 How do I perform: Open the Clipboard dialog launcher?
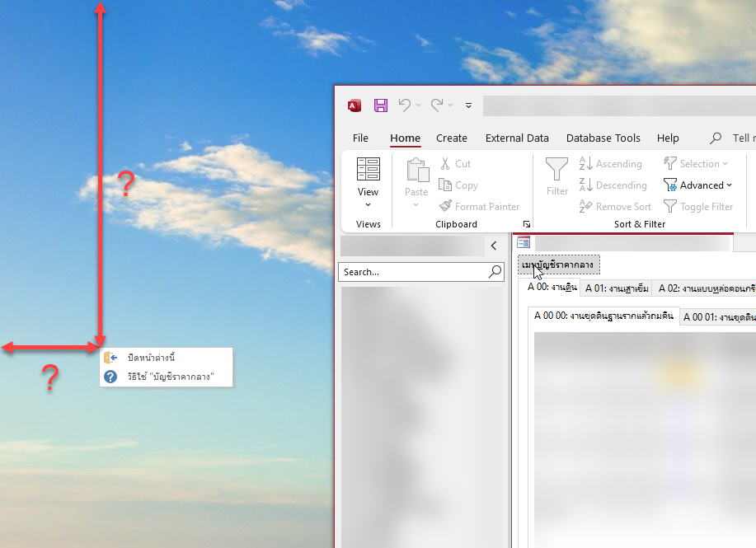527,224
